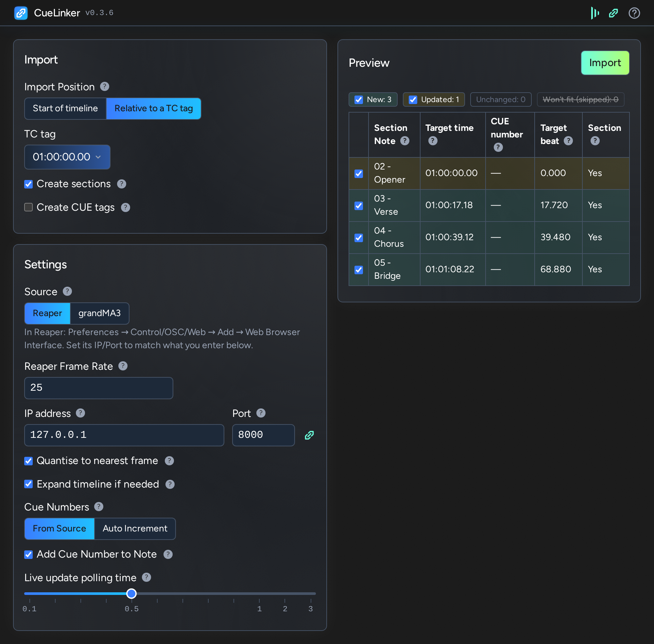The width and height of the screenshot is (654, 644).
Task: Click the CueLinker logo icon
Action: click(x=21, y=13)
